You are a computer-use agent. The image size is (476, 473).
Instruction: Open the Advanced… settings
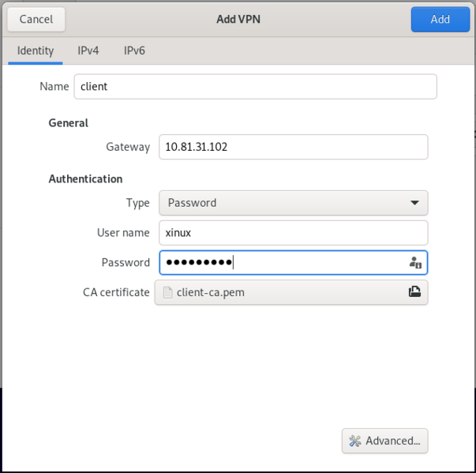click(x=385, y=441)
